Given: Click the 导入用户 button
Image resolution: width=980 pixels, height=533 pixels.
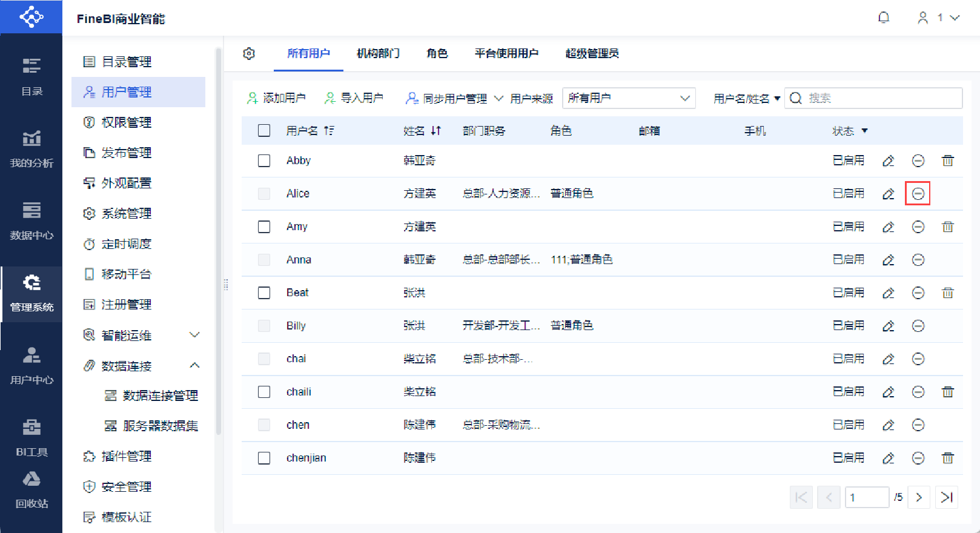Looking at the screenshot, I should coord(354,98).
